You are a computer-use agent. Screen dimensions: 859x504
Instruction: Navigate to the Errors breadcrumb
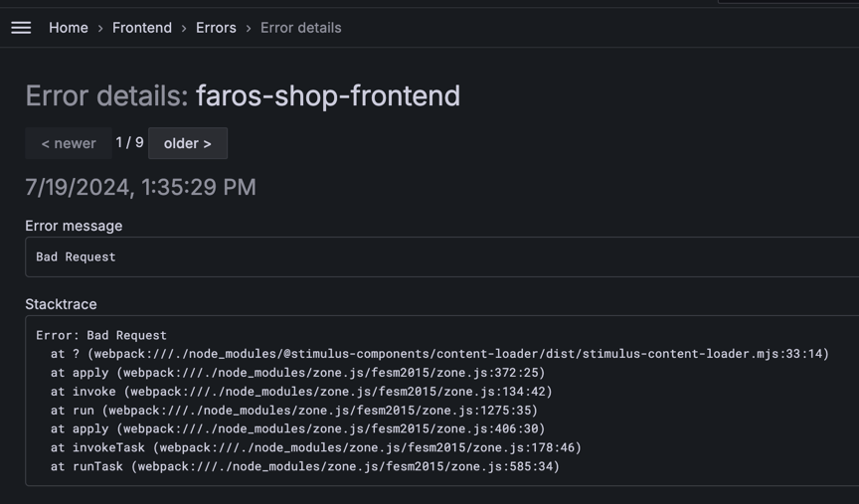tap(216, 28)
